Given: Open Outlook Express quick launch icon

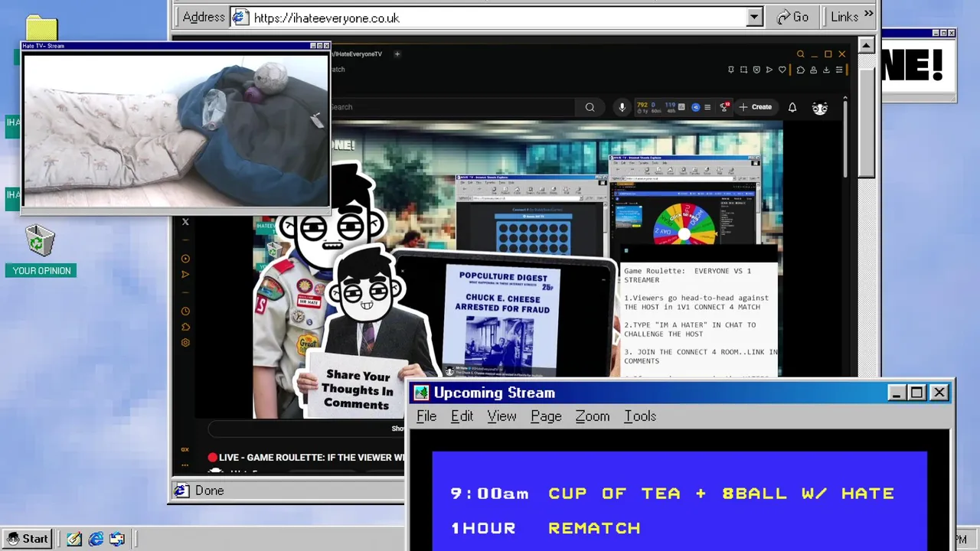Looking at the screenshot, I should [117, 539].
